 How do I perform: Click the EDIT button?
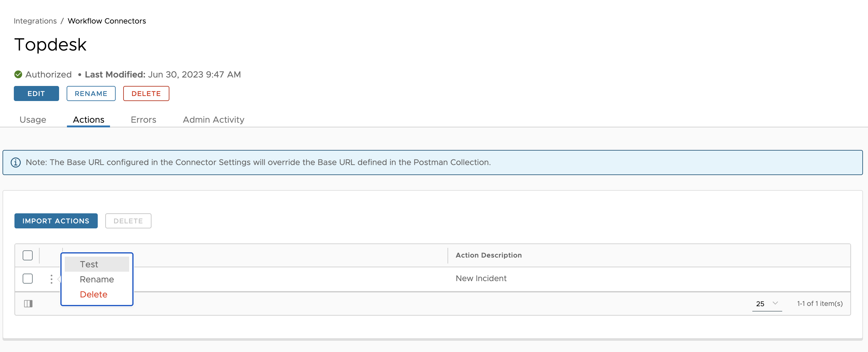point(36,93)
